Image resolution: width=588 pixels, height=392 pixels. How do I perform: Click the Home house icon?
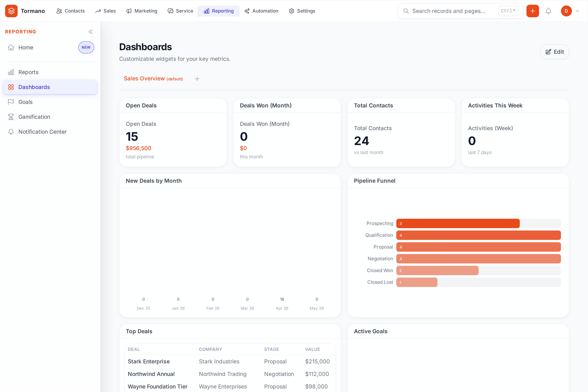11,47
